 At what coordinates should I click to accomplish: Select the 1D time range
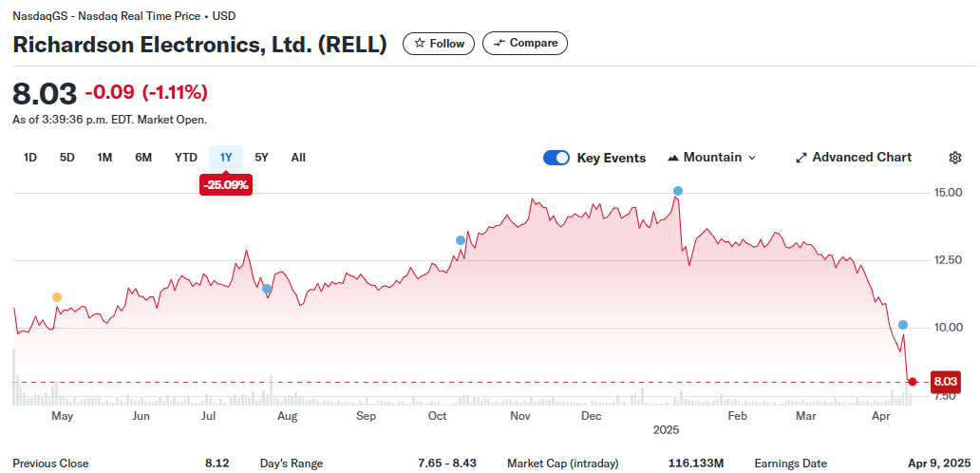coord(30,158)
